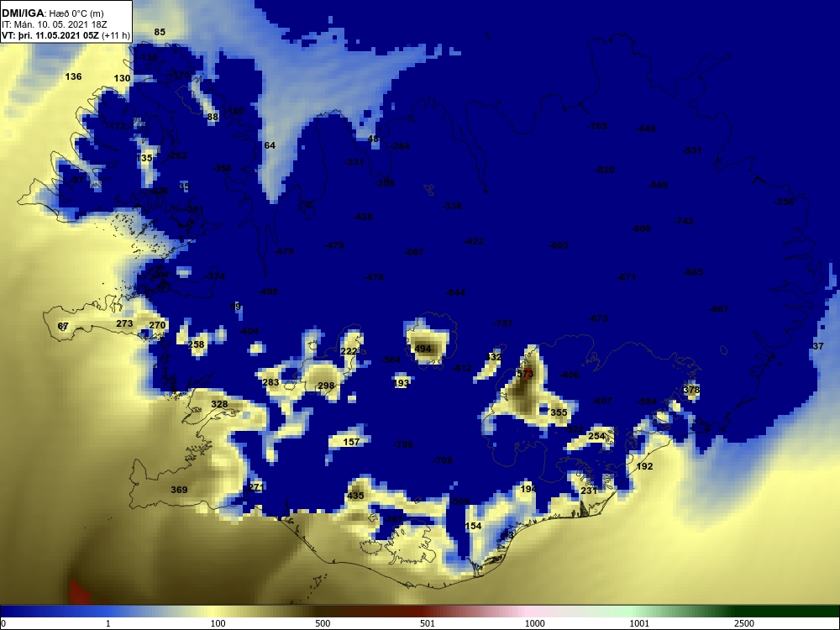Click the map value 88
The height and width of the screenshot is (630, 840).
213,117
